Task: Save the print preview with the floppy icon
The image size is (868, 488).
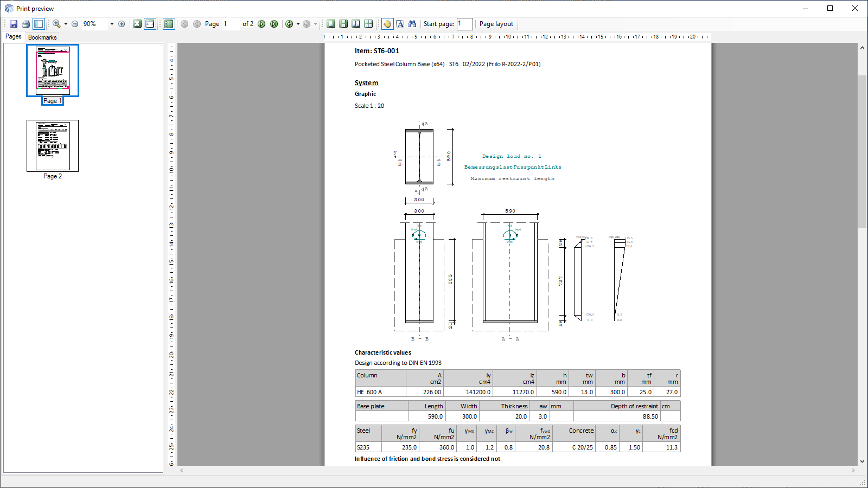Action: (x=14, y=24)
